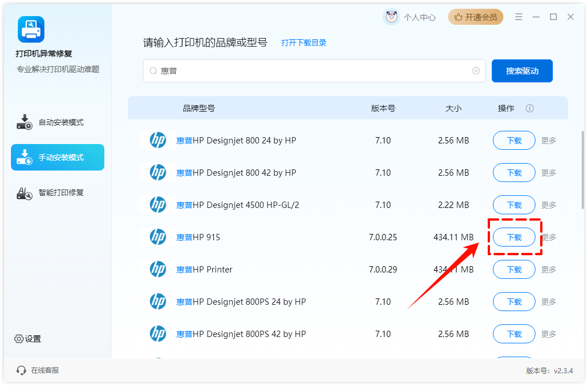Screen dimensions: 588x386
Task: Click HP logo for HP Printer
Action: click(158, 269)
